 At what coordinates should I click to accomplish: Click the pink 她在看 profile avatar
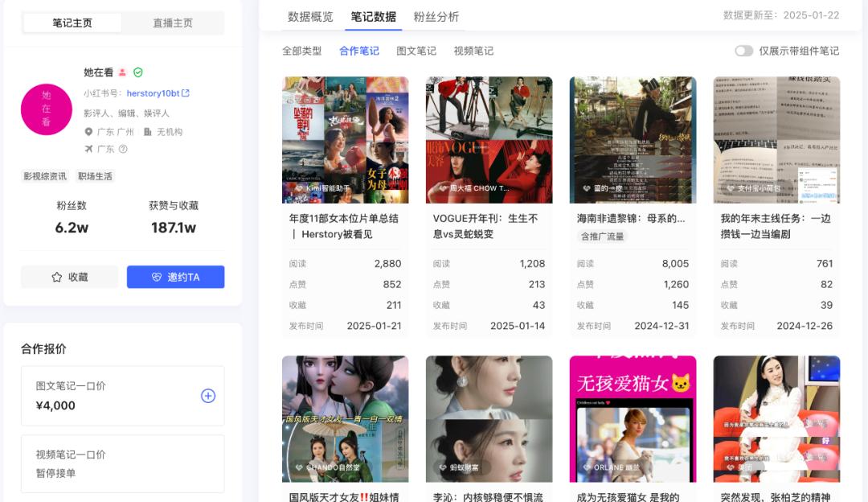(47, 110)
